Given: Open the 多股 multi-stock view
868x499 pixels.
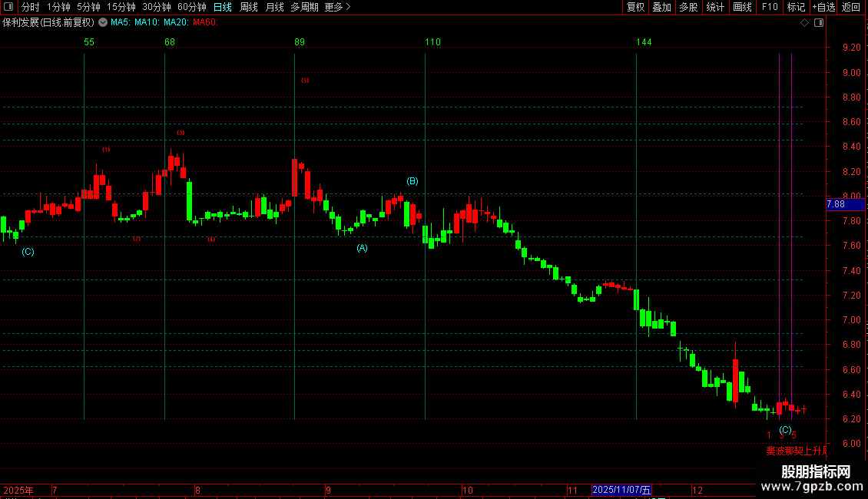Looking at the screenshot, I should tap(688, 7).
